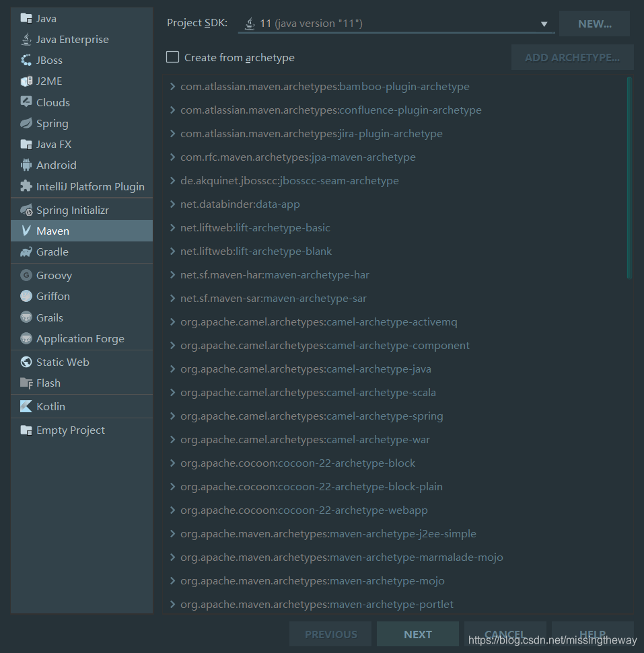
Task: Click the PREVIOUS button
Action: [330, 634]
